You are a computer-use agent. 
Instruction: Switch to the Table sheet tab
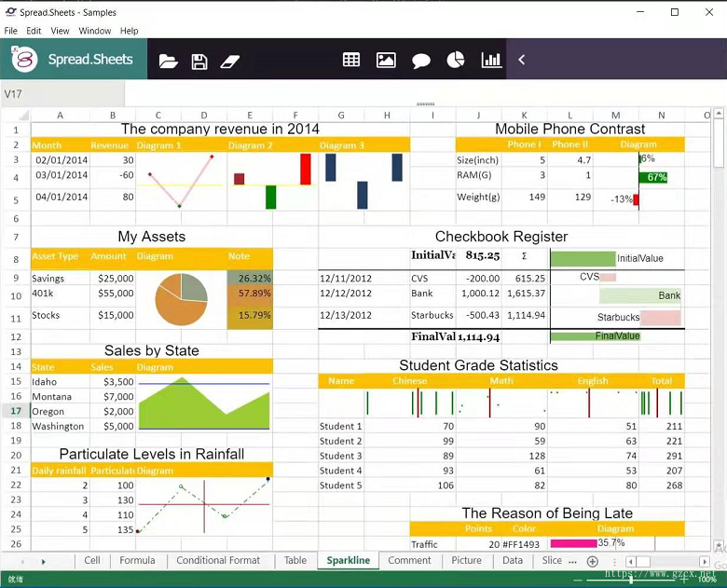coord(295,560)
